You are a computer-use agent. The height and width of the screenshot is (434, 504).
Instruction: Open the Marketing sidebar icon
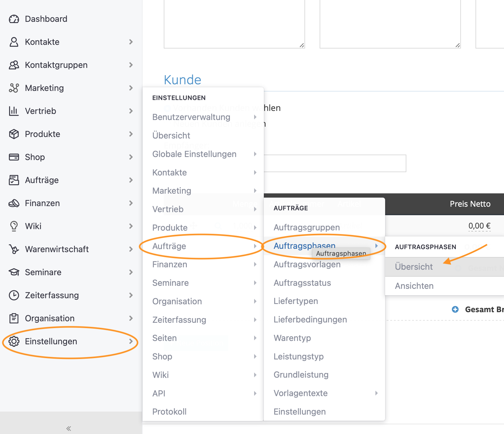point(14,88)
